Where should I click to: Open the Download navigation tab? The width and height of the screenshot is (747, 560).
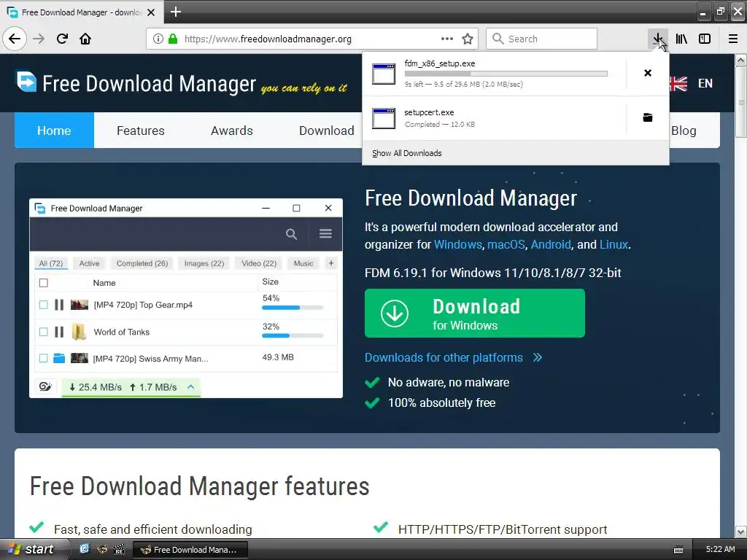[x=326, y=131]
